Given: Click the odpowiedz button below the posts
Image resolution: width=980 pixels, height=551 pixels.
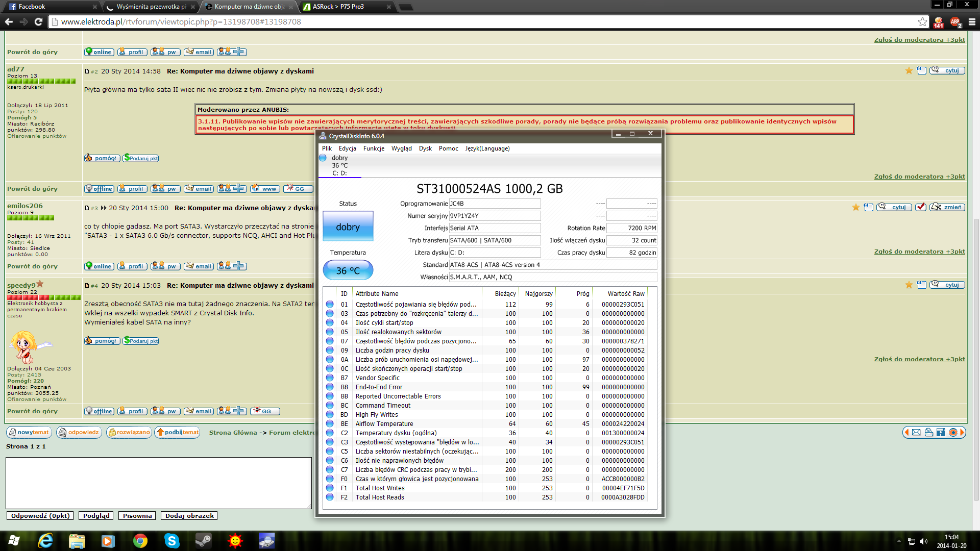Looking at the screenshot, I should point(79,433).
